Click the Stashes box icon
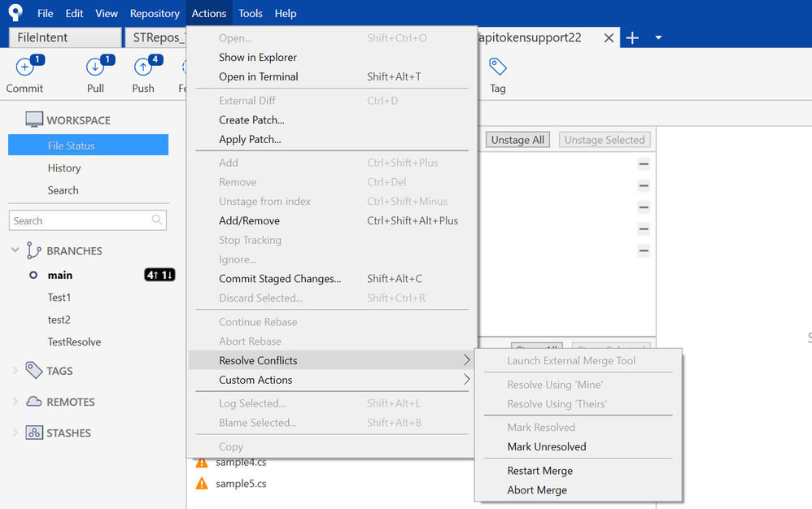The image size is (812, 509). (x=34, y=433)
